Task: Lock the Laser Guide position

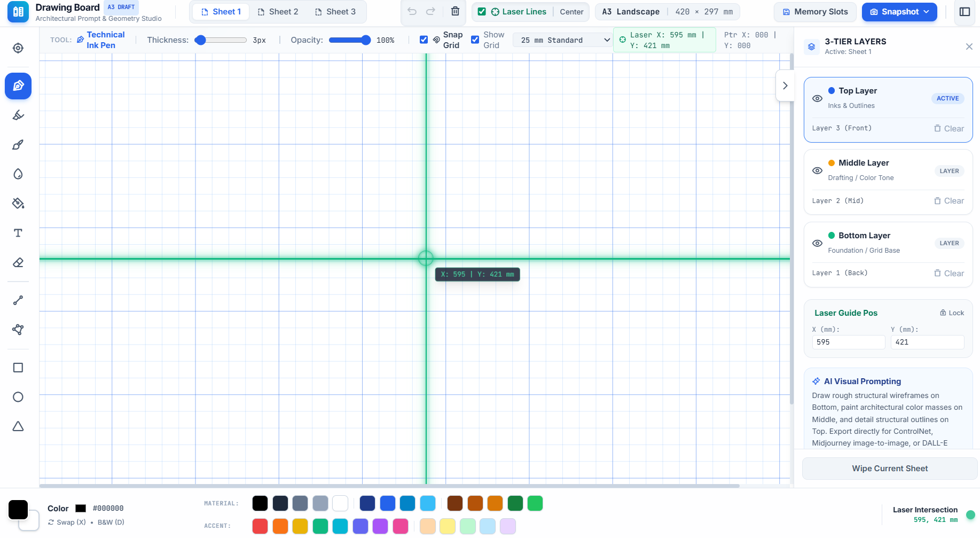Action: [952, 313]
